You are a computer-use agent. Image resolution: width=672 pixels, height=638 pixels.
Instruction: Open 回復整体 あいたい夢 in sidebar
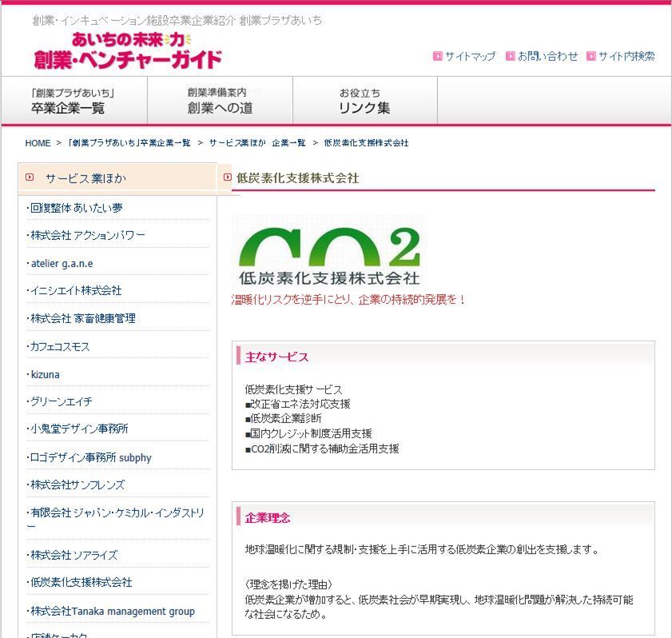coord(76,208)
